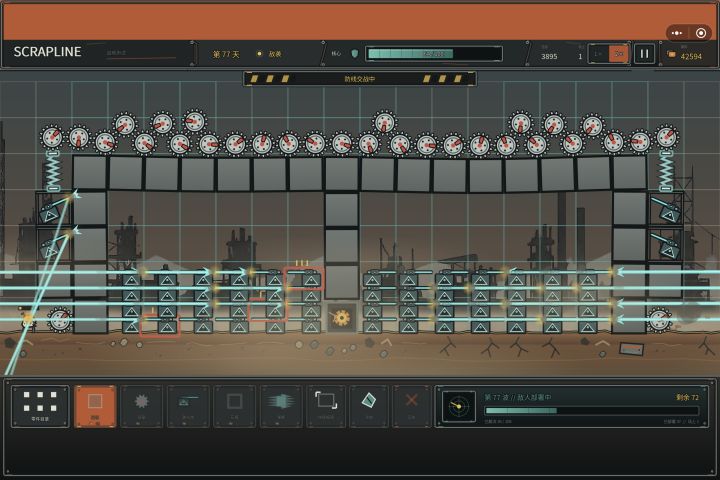Select the hollow square frame part tool
The image size is (720, 480).
pos(235,406)
